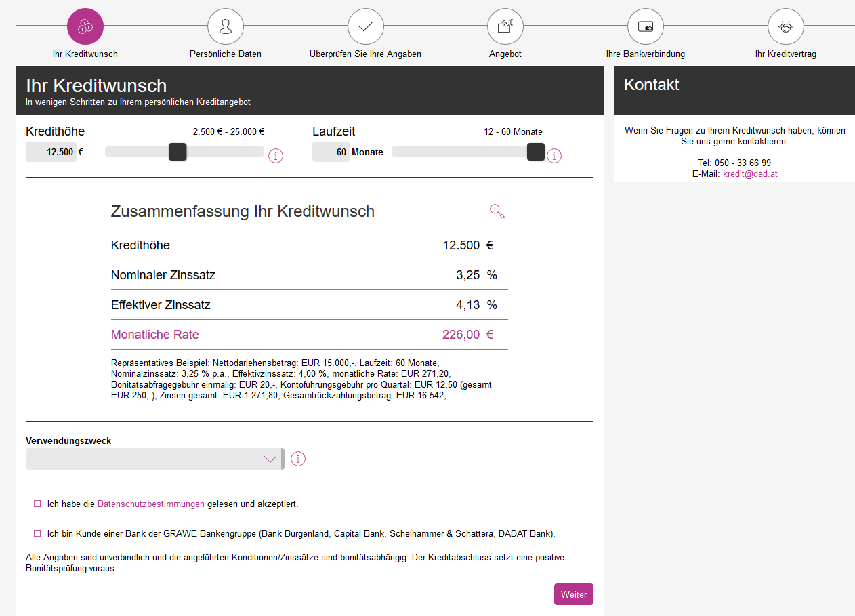Screen dimensions: 855x616
Task: Open the Angebot step icon
Action: point(505,26)
